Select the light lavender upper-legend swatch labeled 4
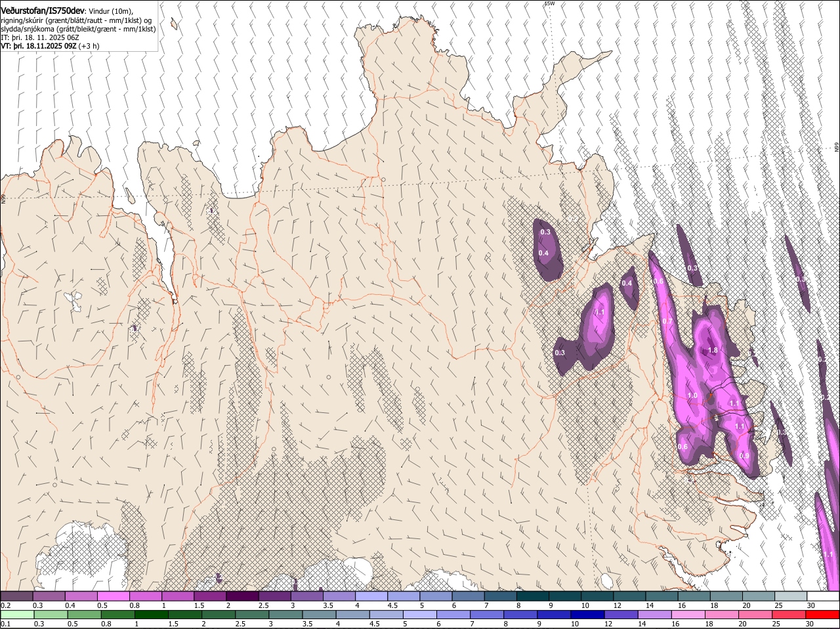The image size is (840, 629). click(371, 596)
